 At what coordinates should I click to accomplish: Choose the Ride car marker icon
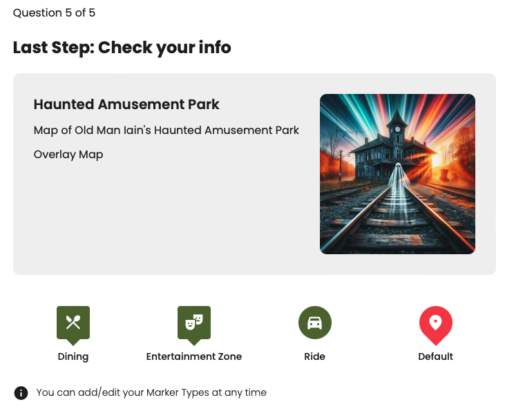coord(315,323)
